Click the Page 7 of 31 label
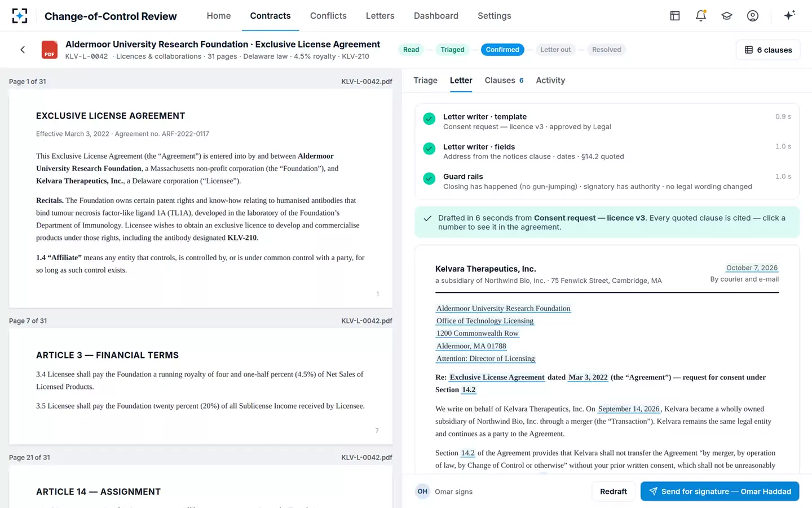 point(28,321)
